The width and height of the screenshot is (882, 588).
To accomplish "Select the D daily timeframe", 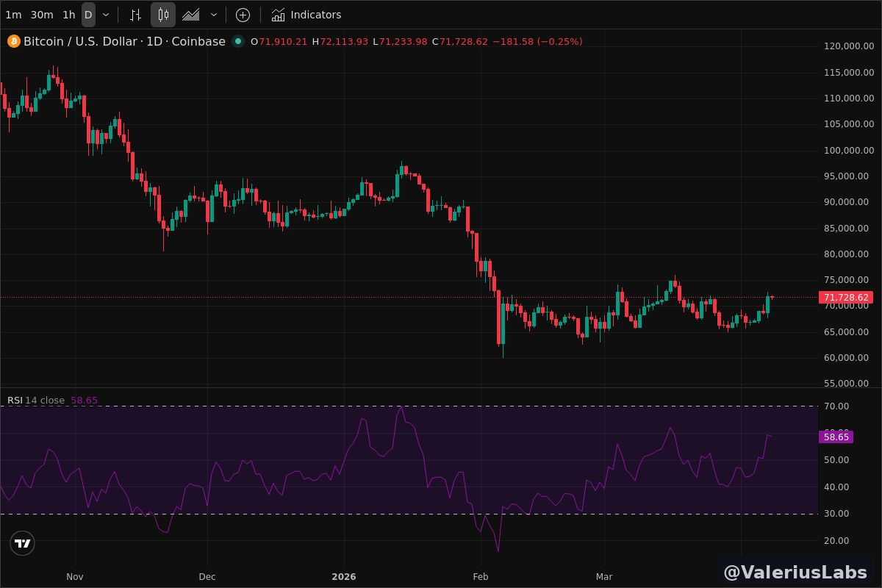I will point(88,15).
